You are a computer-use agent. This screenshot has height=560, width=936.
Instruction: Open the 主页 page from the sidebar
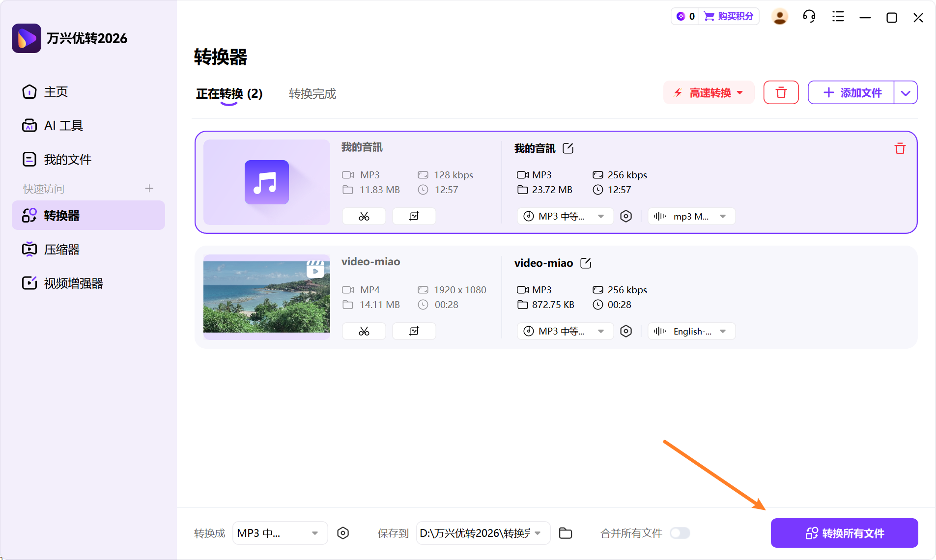(x=56, y=91)
